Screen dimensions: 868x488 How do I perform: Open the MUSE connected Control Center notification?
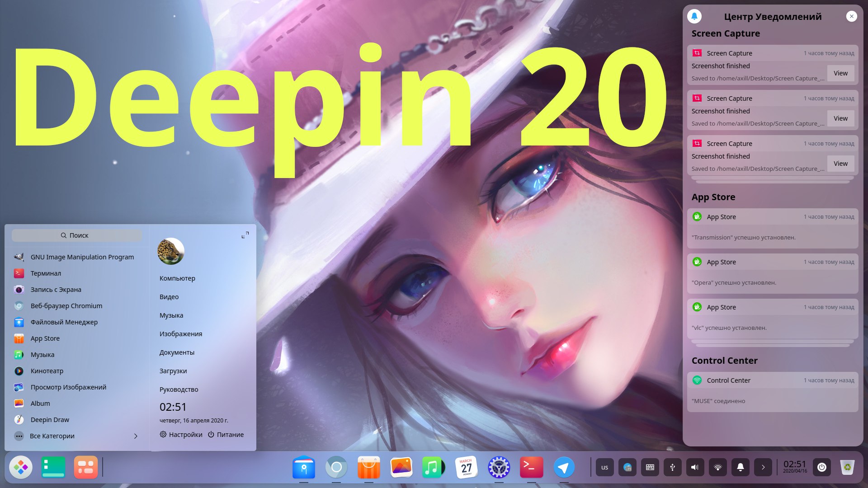(773, 392)
